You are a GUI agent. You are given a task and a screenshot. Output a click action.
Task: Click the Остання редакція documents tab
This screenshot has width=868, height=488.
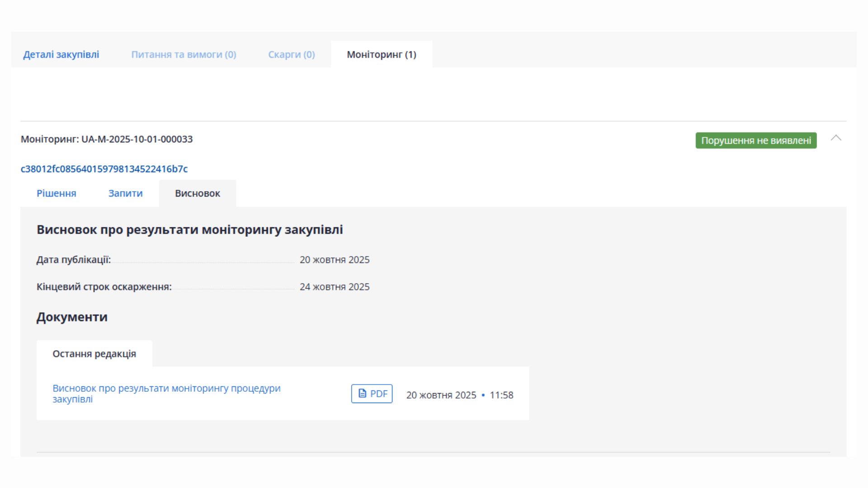point(94,354)
